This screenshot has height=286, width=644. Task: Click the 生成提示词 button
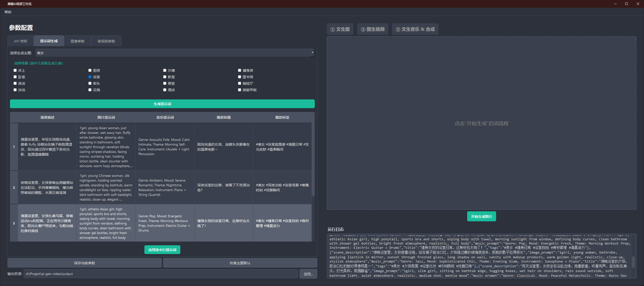click(162, 104)
